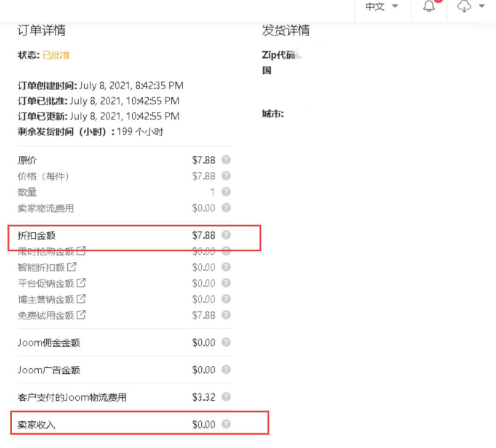Click the 已批准 order status text
496x448 pixels.
click(x=56, y=55)
